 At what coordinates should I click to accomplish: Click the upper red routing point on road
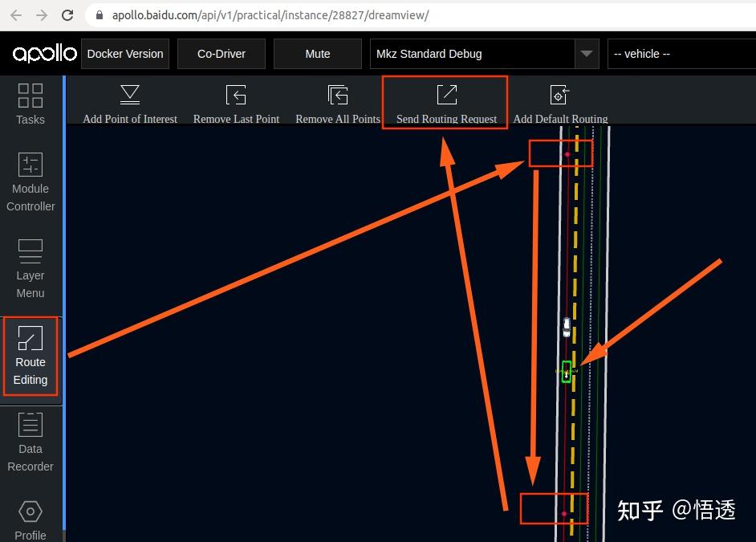click(567, 154)
